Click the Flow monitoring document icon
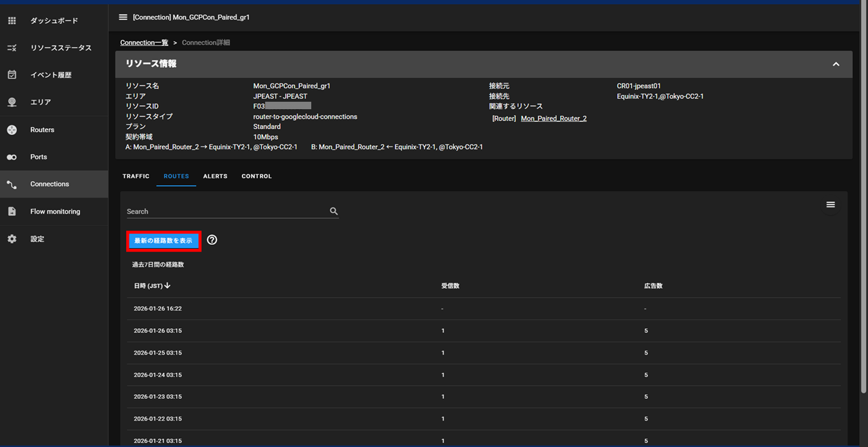The image size is (868, 447). pos(12,212)
